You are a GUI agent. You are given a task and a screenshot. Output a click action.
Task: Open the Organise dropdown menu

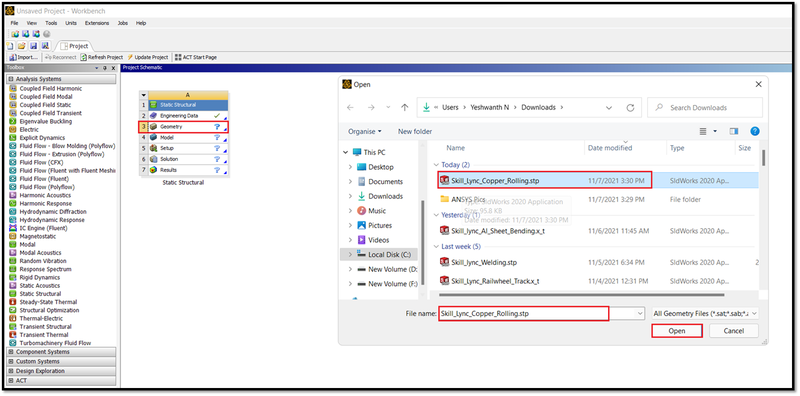[365, 132]
